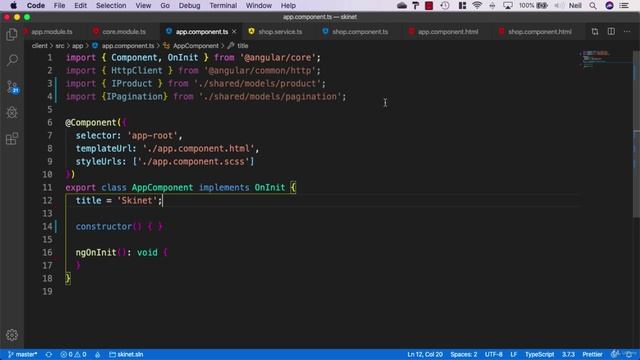This screenshot has height=360, width=640.
Task: Open the Edit menu
Action: (x=80, y=5)
